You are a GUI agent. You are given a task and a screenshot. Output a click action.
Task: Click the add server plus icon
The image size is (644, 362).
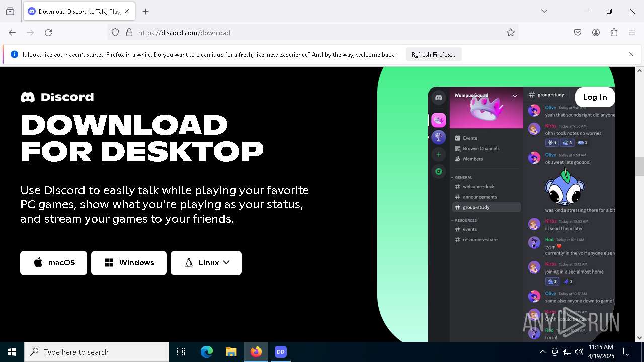point(439,154)
